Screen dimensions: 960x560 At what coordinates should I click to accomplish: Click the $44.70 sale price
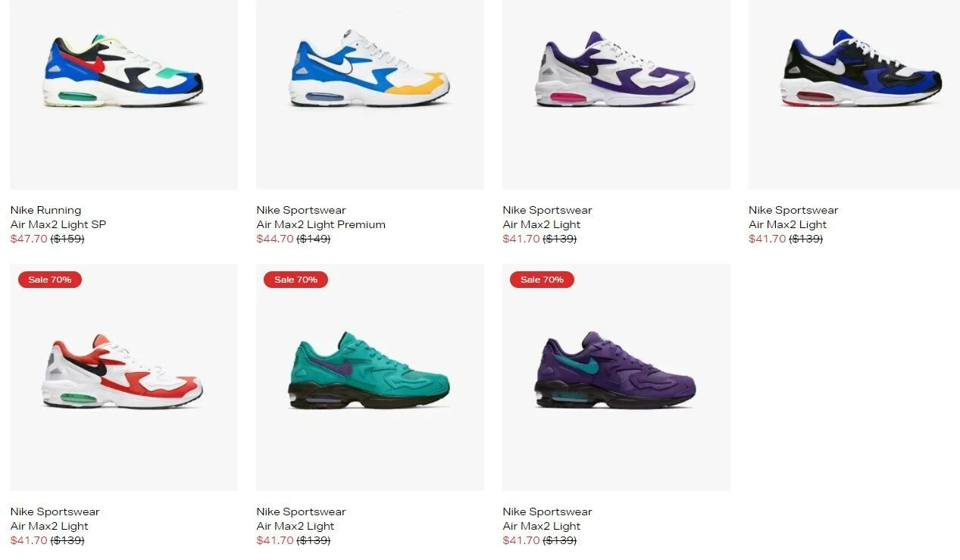[x=275, y=239]
